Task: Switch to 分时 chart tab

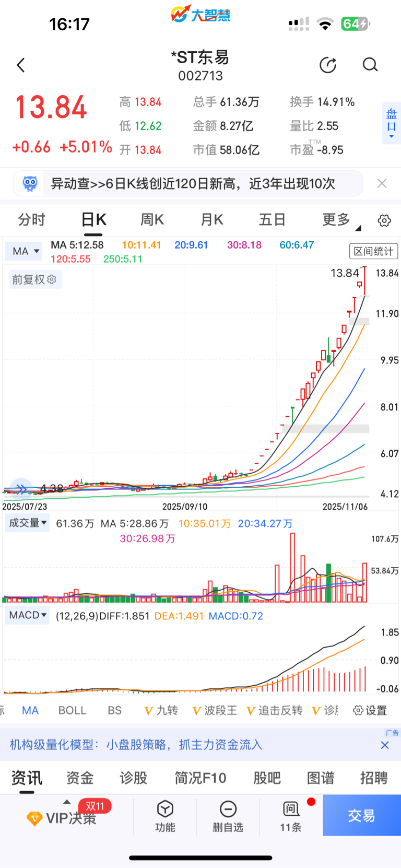Action: tap(32, 220)
